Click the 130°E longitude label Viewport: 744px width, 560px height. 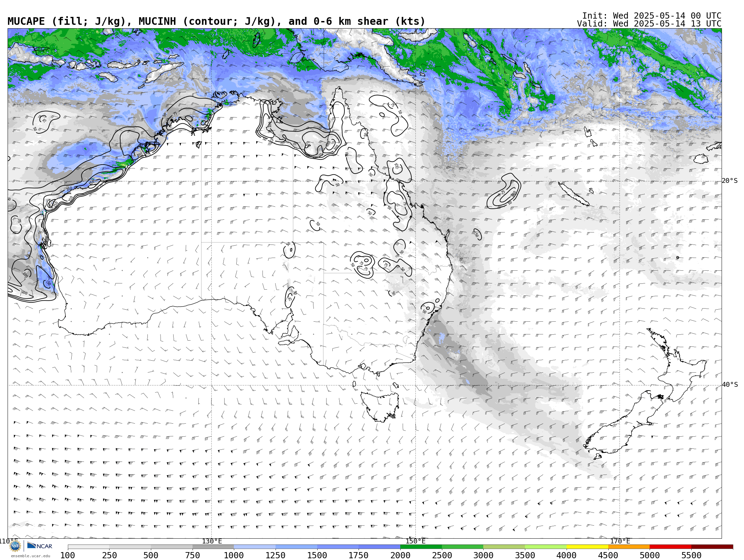tap(212, 541)
